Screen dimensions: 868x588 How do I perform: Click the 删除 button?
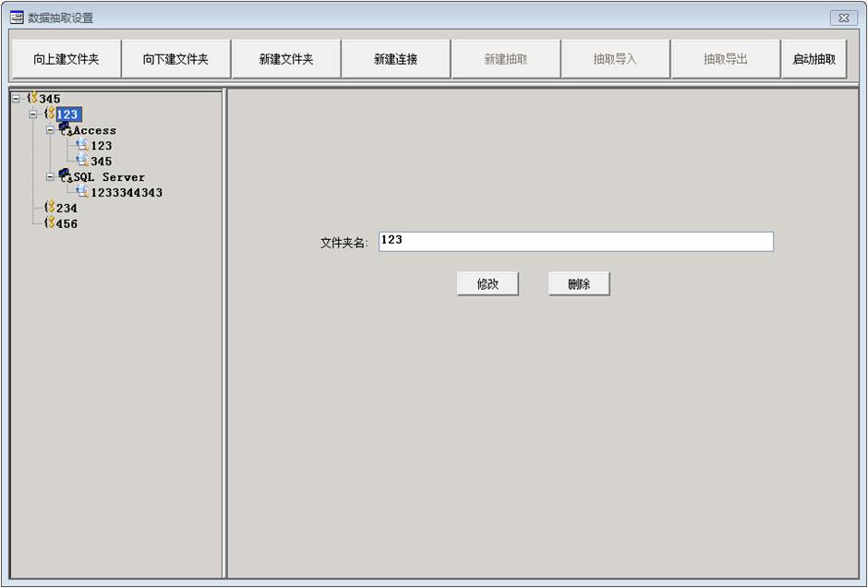click(x=579, y=284)
